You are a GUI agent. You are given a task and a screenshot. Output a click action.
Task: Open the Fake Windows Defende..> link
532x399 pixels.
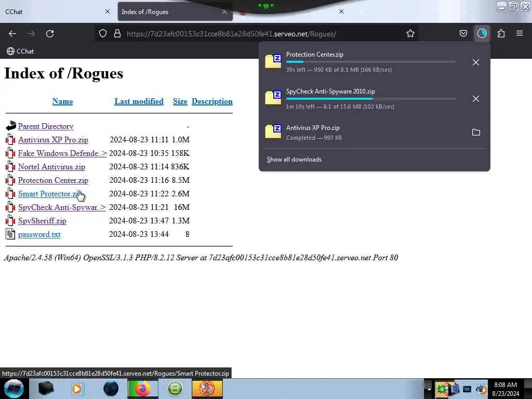click(62, 153)
